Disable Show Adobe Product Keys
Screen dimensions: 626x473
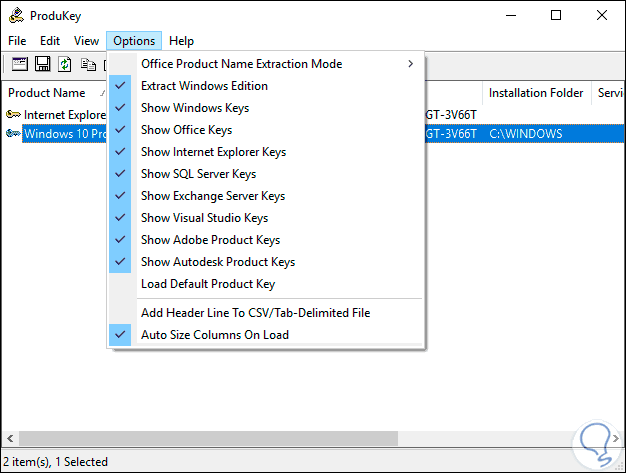[210, 240]
